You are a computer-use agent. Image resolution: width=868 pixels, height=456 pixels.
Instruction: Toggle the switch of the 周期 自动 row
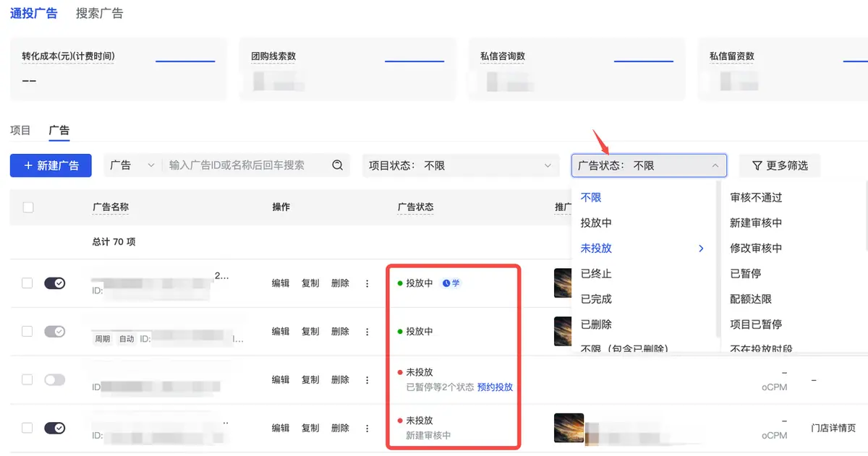pyautogui.click(x=55, y=331)
